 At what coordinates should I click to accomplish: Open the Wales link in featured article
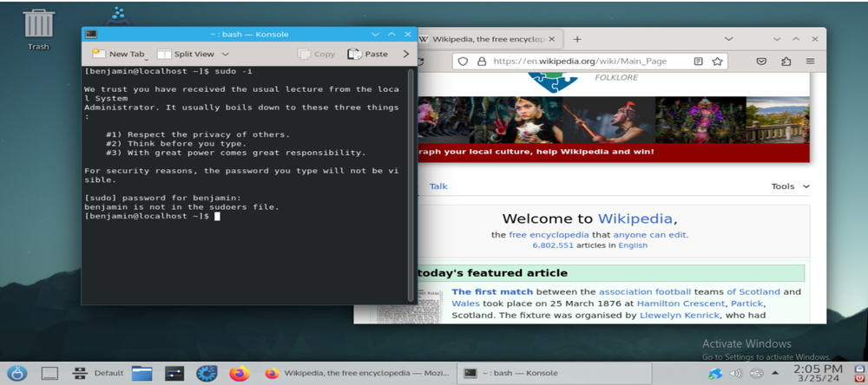pos(465,303)
